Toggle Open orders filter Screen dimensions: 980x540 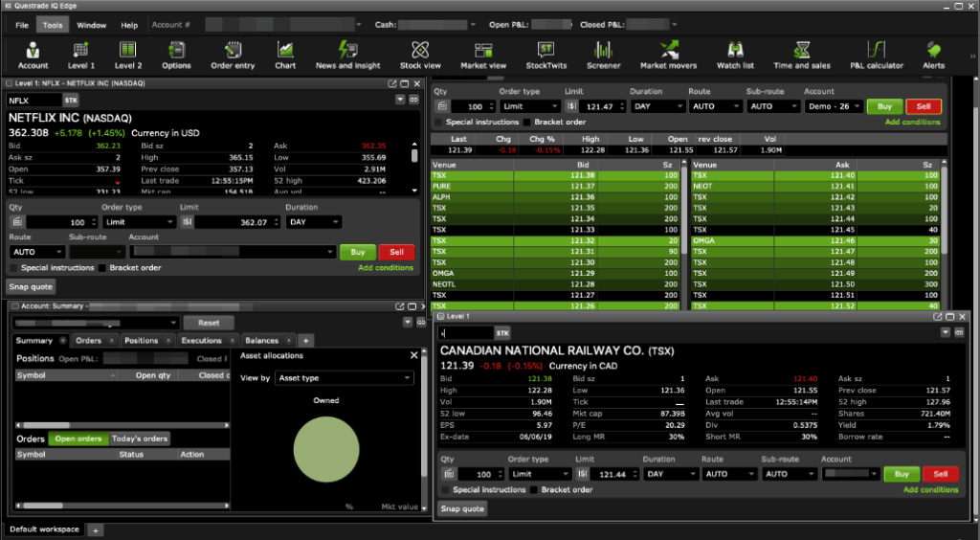pos(78,439)
